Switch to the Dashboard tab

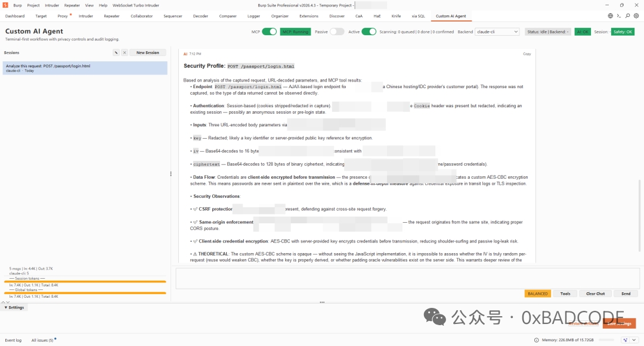15,16
